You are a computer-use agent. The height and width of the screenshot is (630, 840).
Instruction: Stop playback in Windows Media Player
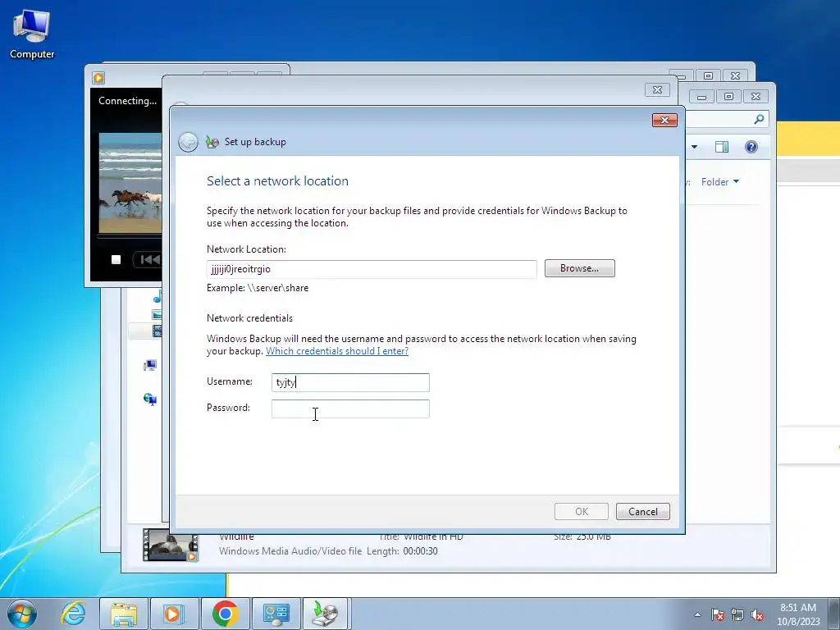[116, 260]
